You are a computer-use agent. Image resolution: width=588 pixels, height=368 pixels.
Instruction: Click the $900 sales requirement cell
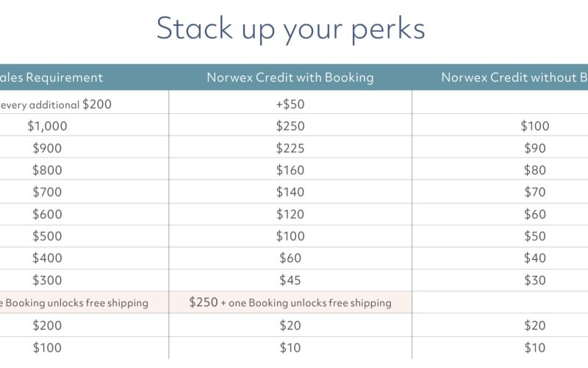pyautogui.click(x=47, y=148)
